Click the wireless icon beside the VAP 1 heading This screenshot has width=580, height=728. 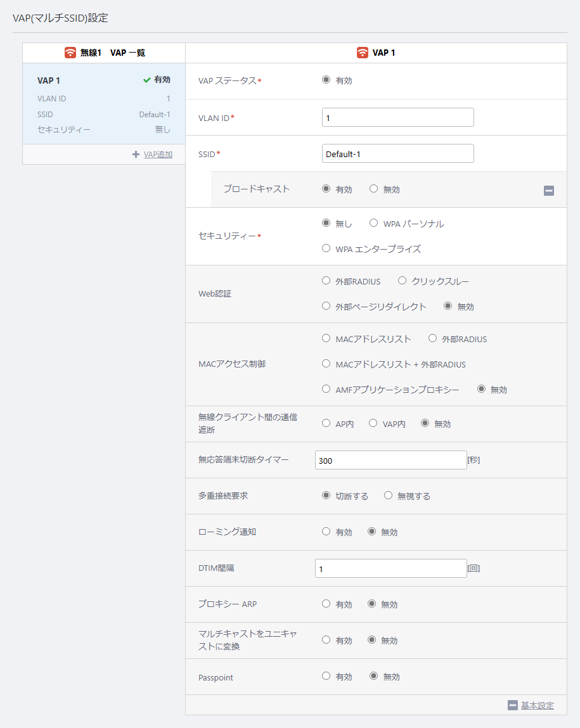coord(362,53)
